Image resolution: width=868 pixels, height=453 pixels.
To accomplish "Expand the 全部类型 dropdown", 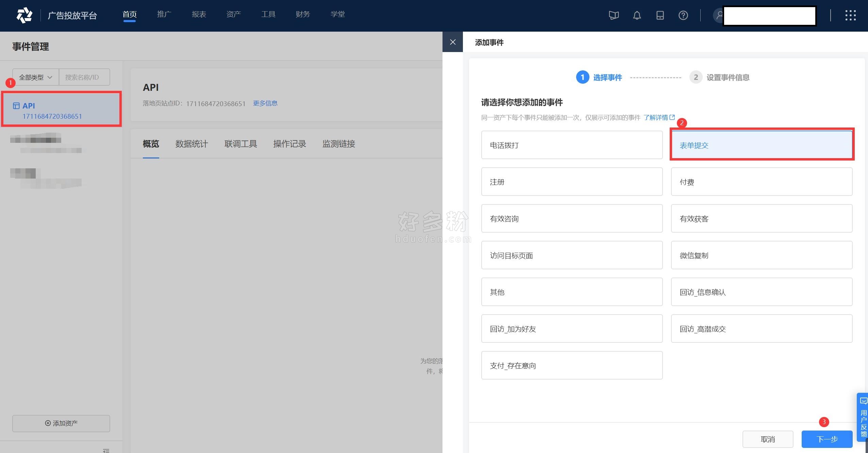I will click(35, 77).
